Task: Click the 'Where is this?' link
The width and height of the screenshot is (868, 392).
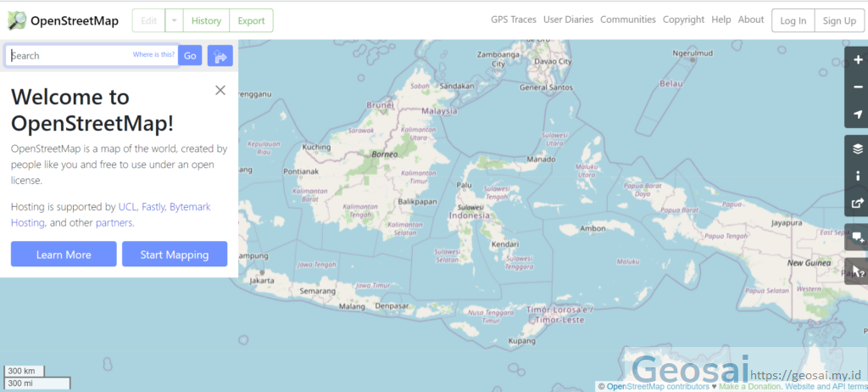Action: click(x=153, y=54)
